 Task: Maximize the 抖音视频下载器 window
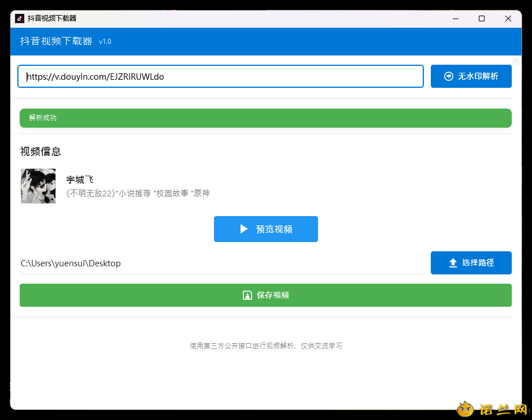tap(482, 18)
